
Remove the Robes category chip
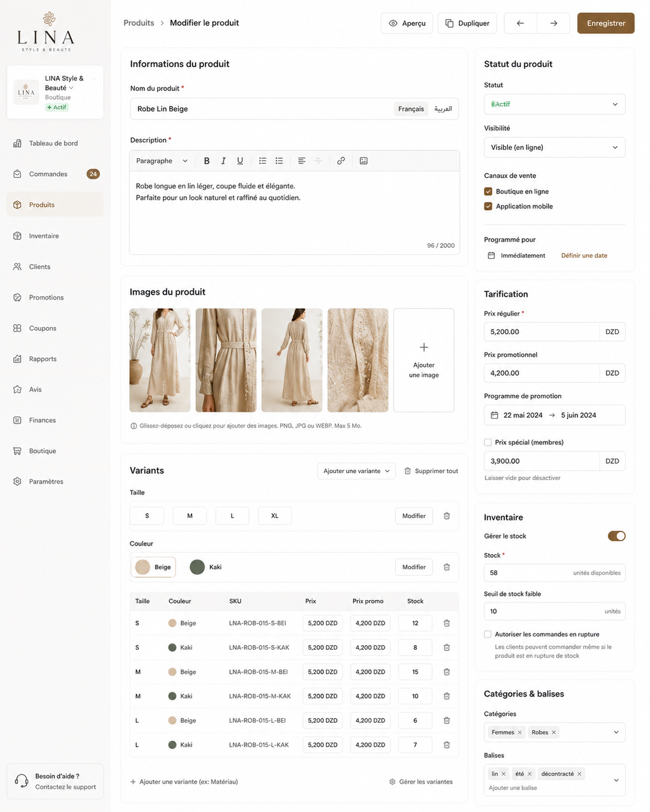pyautogui.click(x=554, y=733)
